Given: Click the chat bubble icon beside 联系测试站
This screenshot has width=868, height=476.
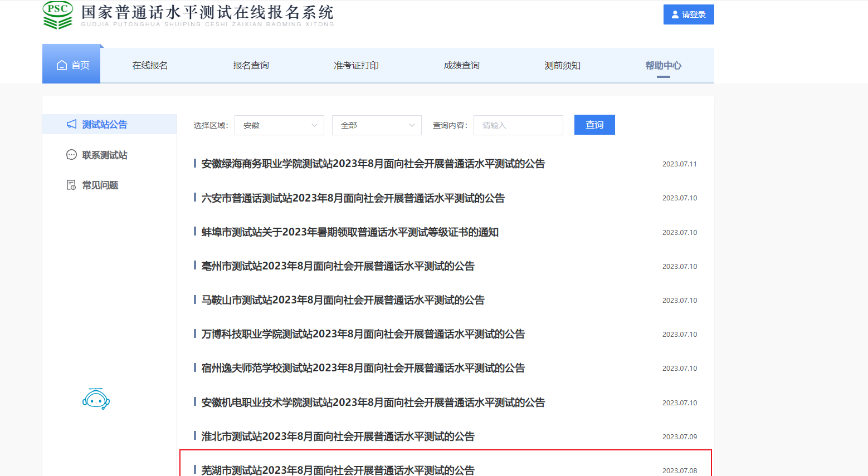Looking at the screenshot, I should [x=71, y=155].
